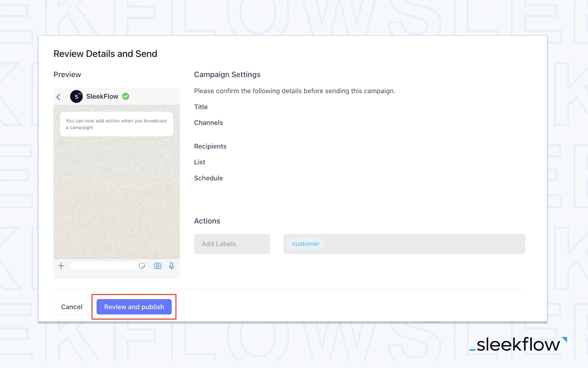Viewport: 588px width, 368px height.
Task: Click the message input field in preview
Action: [x=108, y=266]
